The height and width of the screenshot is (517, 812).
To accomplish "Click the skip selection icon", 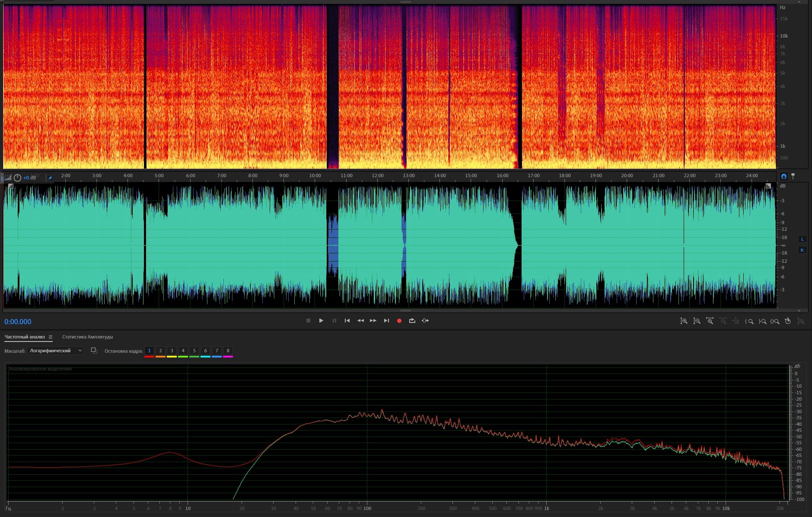I will tap(425, 321).
